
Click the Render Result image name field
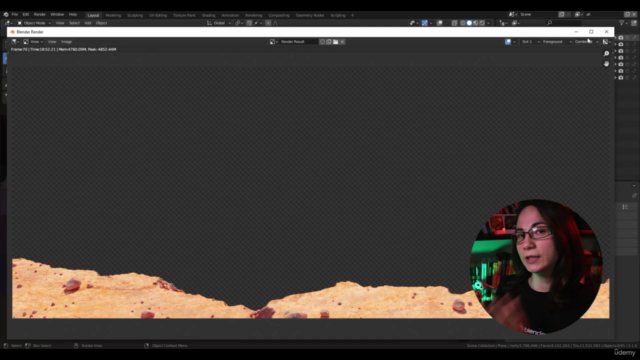click(x=298, y=42)
